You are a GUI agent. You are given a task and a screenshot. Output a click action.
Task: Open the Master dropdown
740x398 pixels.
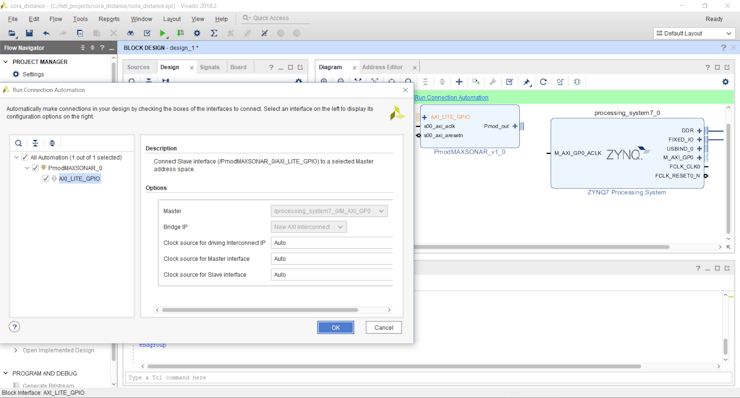coord(329,211)
